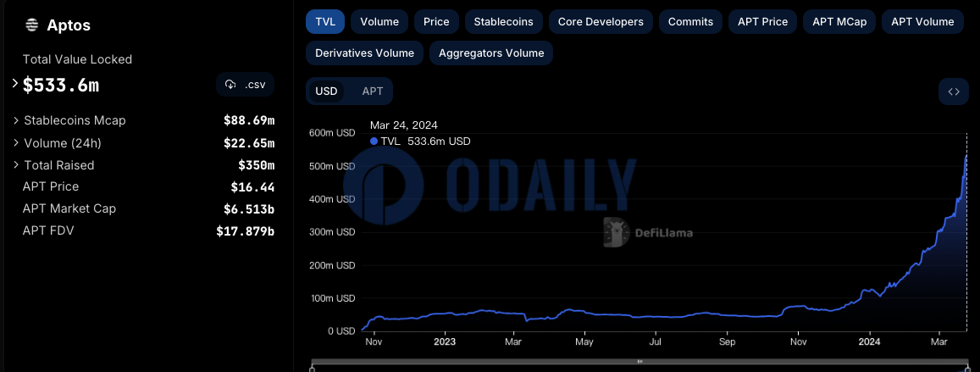This screenshot has width=980, height=372.
Task: Click the Mar 24, 2024 tooltip date
Action: (404, 125)
